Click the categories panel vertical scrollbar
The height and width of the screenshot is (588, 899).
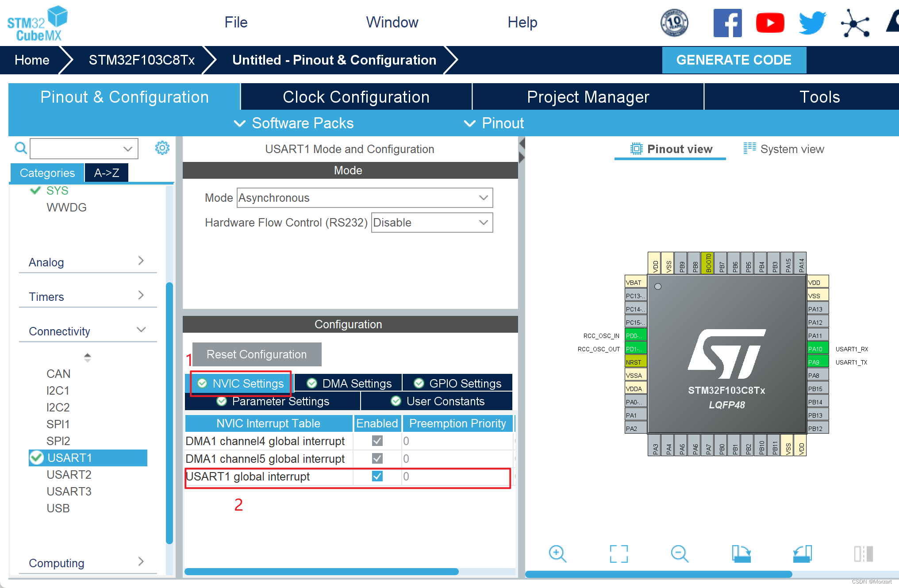[169, 413]
